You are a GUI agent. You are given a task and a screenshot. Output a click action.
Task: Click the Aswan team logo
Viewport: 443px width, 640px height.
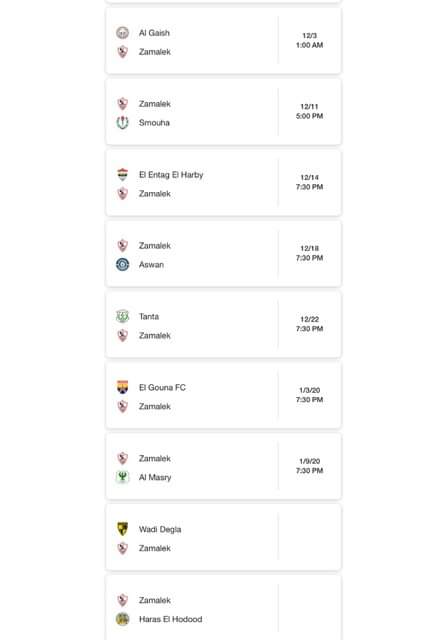tap(122, 264)
